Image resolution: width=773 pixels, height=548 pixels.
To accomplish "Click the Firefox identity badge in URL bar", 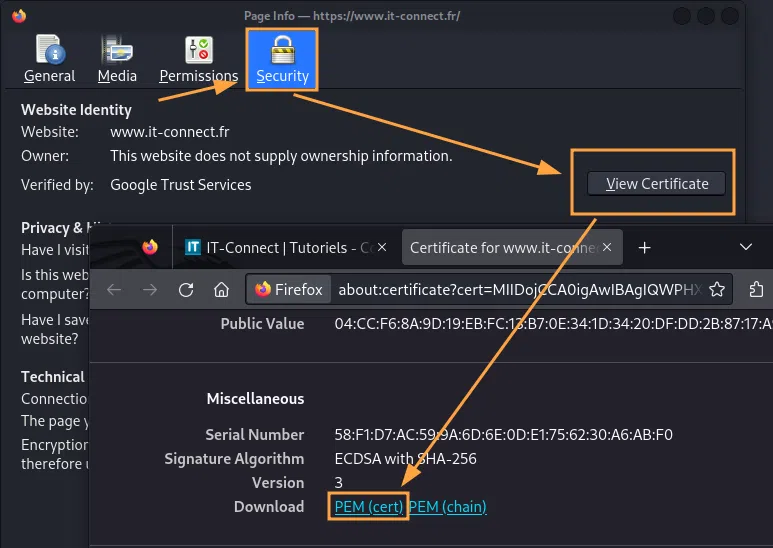I will [x=289, y=290].
